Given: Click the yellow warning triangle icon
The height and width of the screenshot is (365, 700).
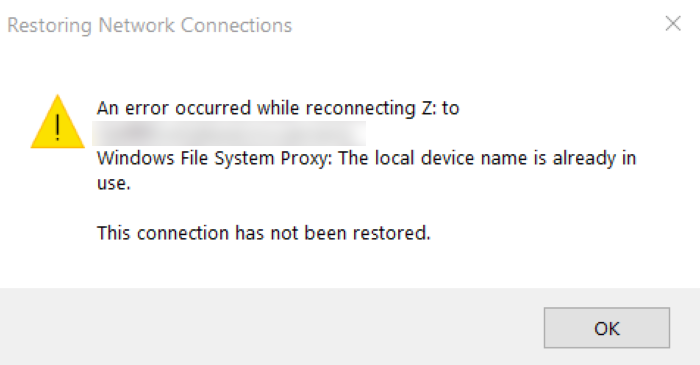Looking at the screenshot, I should (x=58, y=121).
